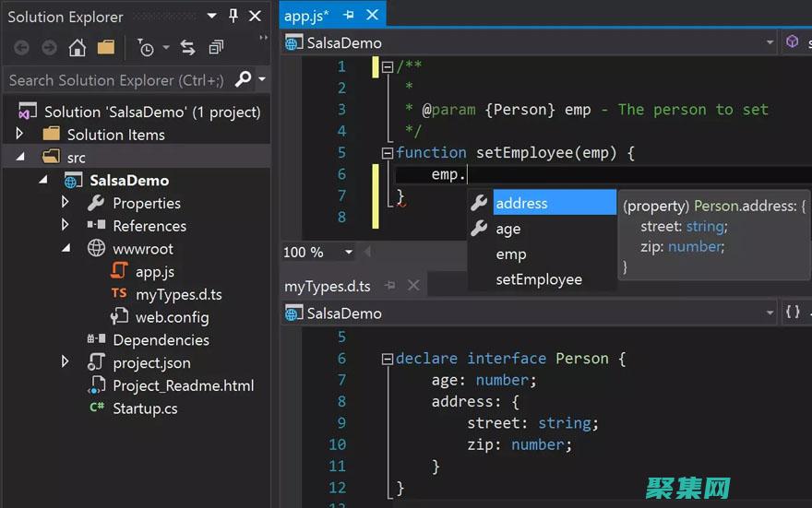Screen dimensions: 812x508
Task: Click the Pending Changes Filter clock icon
Action: (146, 47)
